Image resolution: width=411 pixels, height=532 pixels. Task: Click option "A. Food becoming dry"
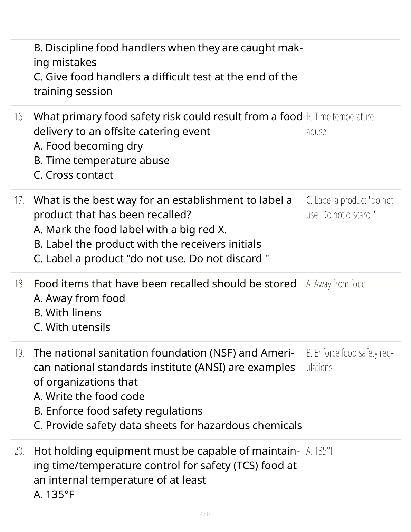(88, 146)
